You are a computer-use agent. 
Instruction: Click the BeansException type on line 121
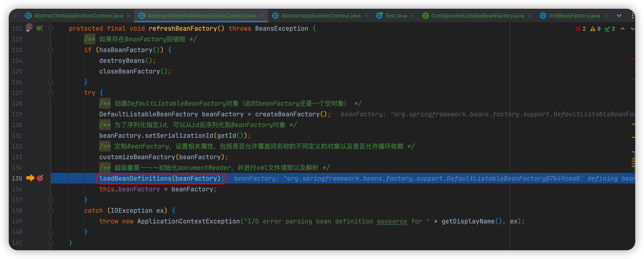282,29
